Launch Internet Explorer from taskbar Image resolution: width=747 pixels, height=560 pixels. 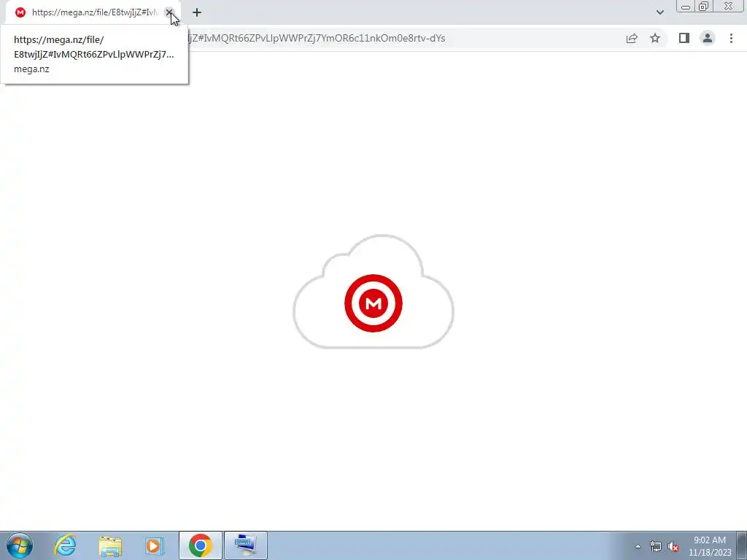pos(65,545)
